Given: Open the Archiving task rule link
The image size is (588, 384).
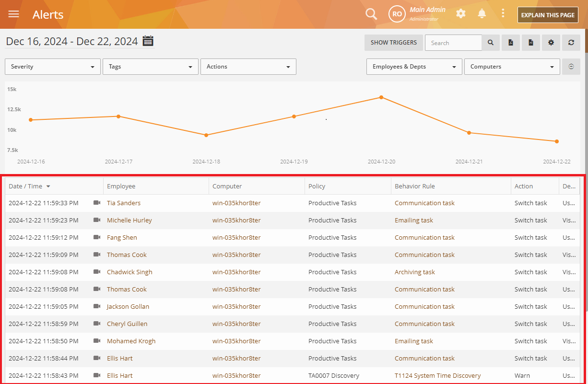Looking at the screenshot, I should 415,272.
